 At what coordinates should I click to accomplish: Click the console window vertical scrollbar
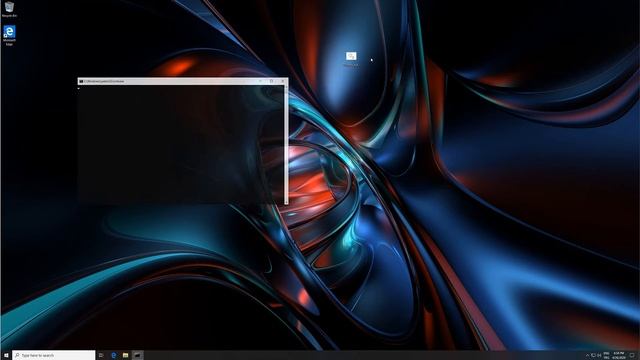pos(286,144)
